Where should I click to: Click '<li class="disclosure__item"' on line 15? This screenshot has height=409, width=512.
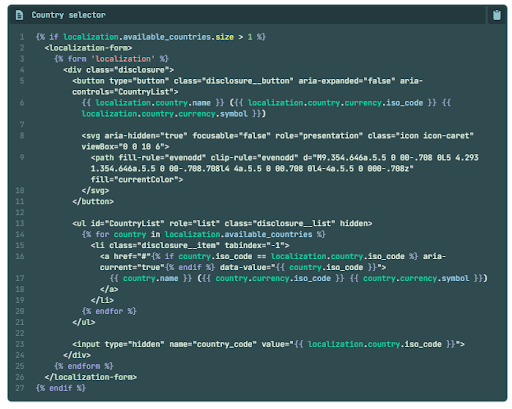coord(155,245)
